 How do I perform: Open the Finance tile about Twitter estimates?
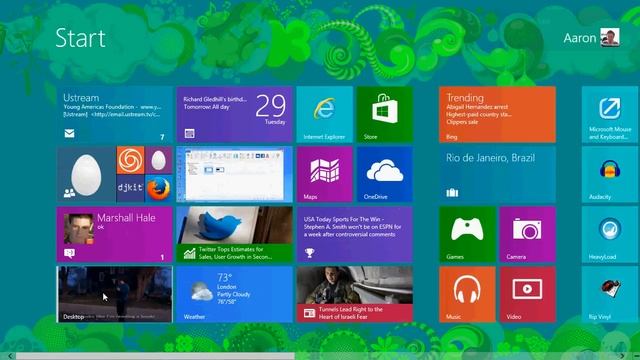(234, 234)
